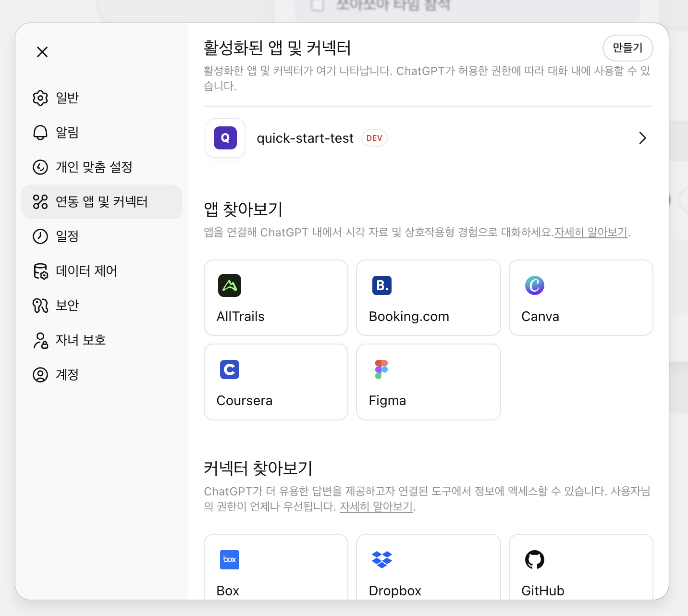Image resolution: width=688 pixels, height=616 pixels.
Task: Open the Coursera app card
Action: tap(276, 382)
